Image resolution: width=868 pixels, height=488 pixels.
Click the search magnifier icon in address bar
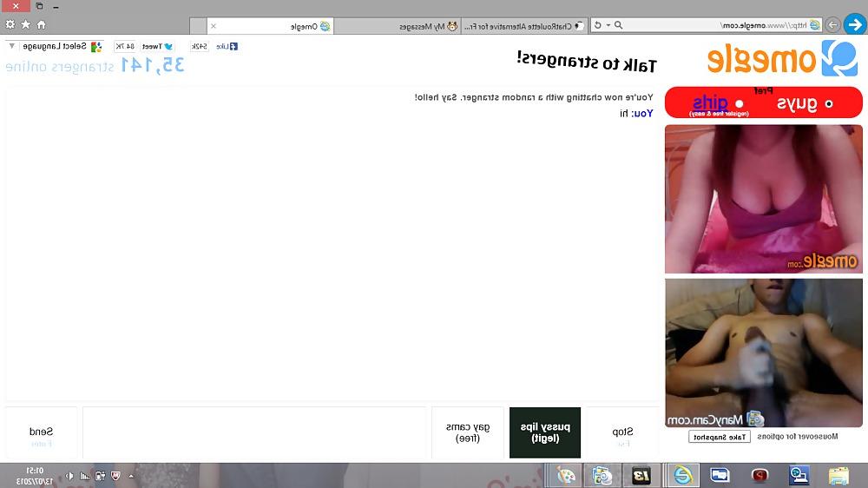pyautogui.click(x=618, y=25)
